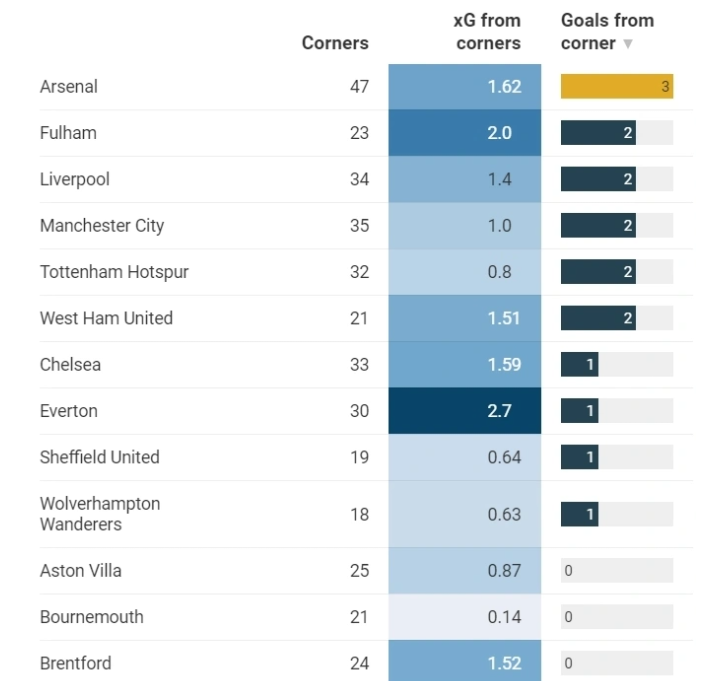This screenshot has height=681, width=713.
Task: Select Liverpool's goals bar showing 2
Action: (x=598, y=179)
